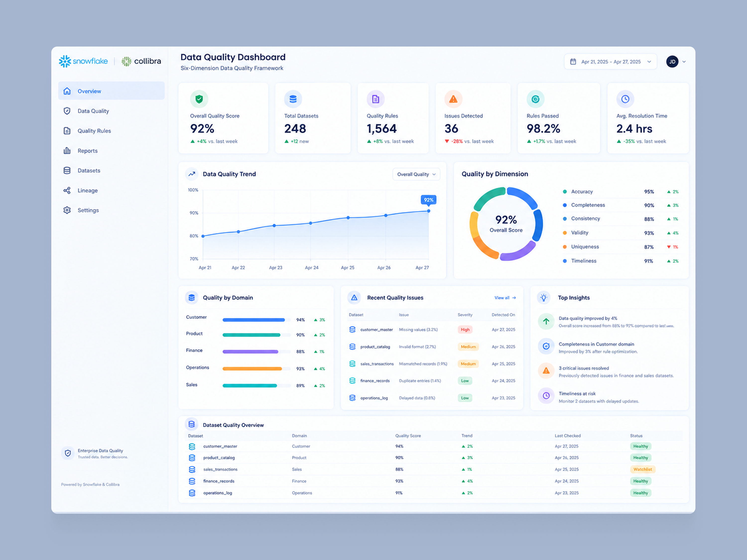Screen dimensions: 747x560
Task: Open the Overall Quality dropdown on trend chart
Action: [x=416, y=174]
